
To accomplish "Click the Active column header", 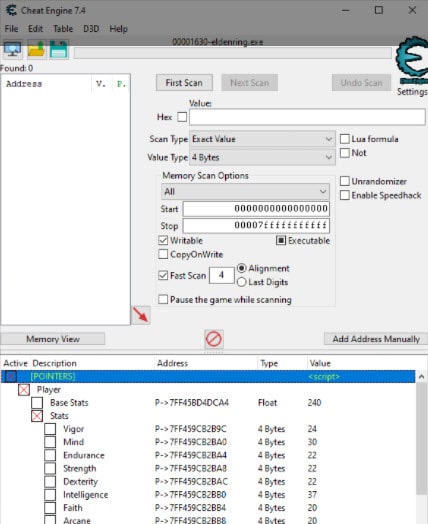I will 15,363.
